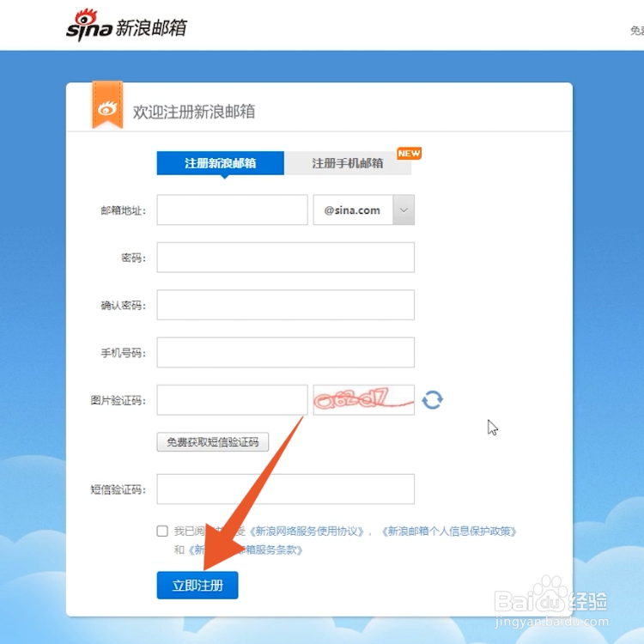
Task: Open the 新浪网络服务使用协议 link
Action: (x=307, y=532)
